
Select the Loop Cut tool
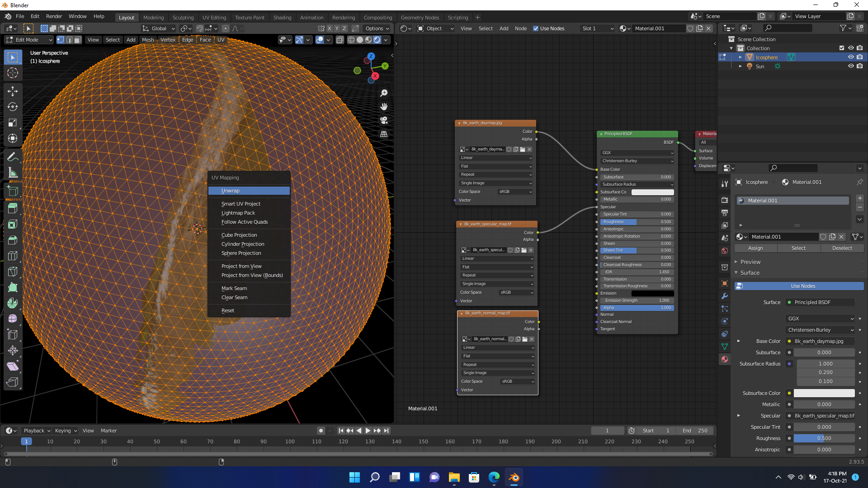13,256
